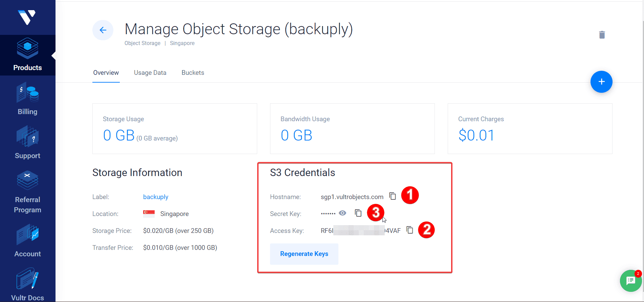Copy the Access Key value
This screenshot has height=302, width=644.
point(410,230)
